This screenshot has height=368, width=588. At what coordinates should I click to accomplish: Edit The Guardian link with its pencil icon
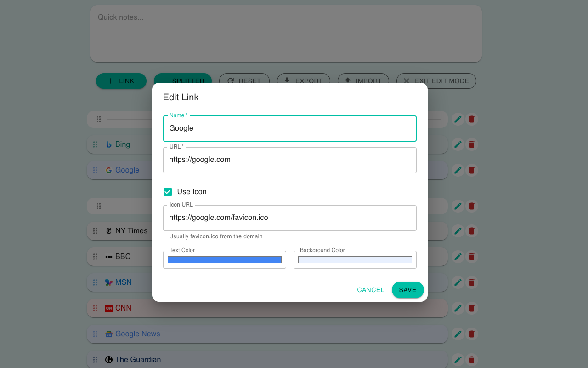tap(458, 360)
